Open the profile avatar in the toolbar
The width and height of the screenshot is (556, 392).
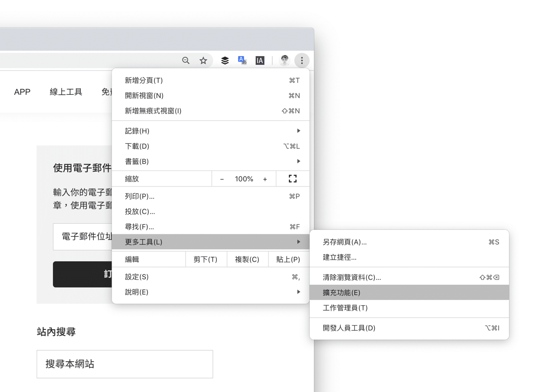point(285,60)
